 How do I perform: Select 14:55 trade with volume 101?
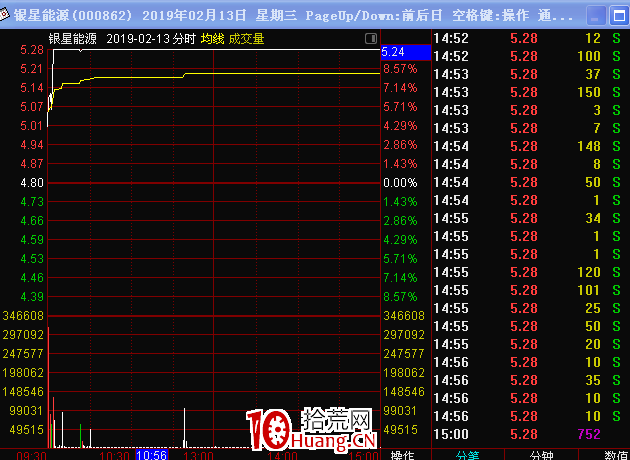coord(528,290)
